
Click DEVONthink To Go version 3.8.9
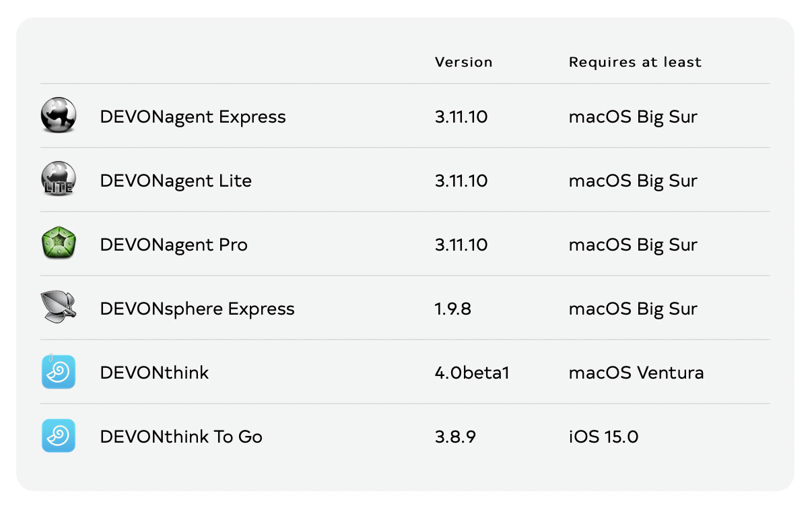455,437
